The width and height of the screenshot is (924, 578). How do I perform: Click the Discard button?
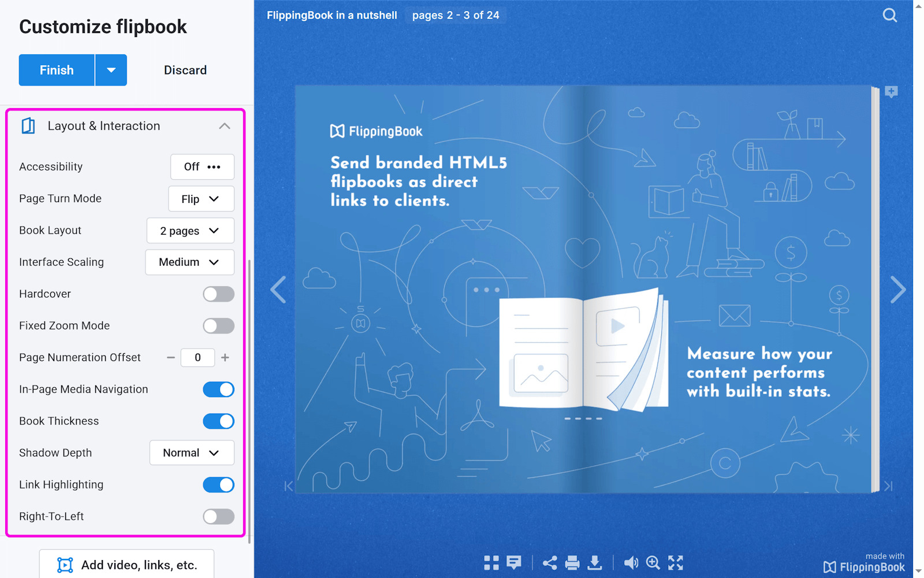(x=185, y=70)
